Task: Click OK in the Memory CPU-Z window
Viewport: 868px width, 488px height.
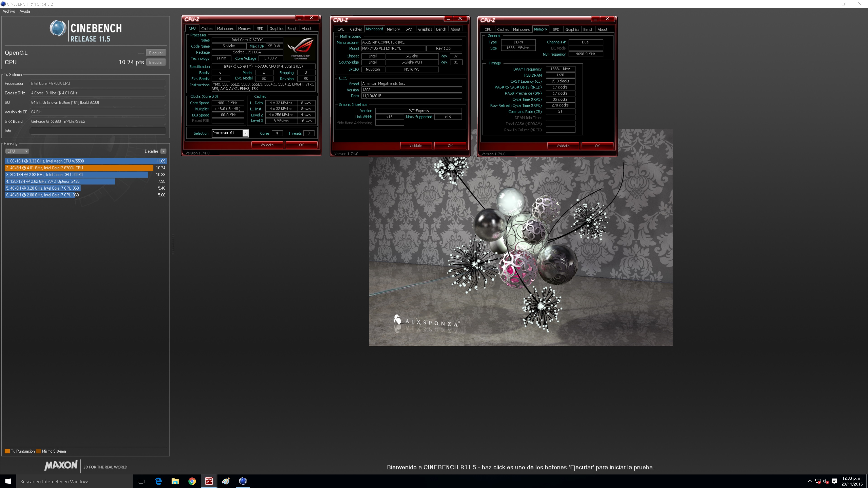Action: [597, 146]
